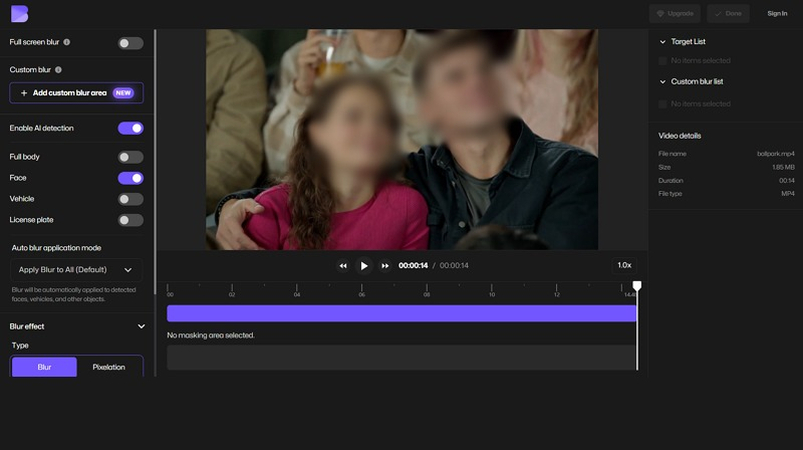Viewport: 803px width, 450px height.
Task: Click the purple app logo icon
Action: coord(19,14)
